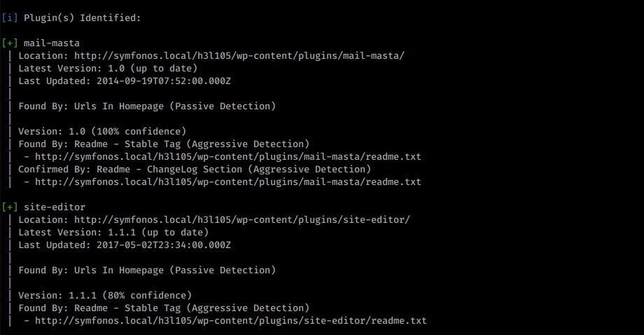Select the site-editor plugin name
This screenshot has height=335, width=644.
(55, 207)
